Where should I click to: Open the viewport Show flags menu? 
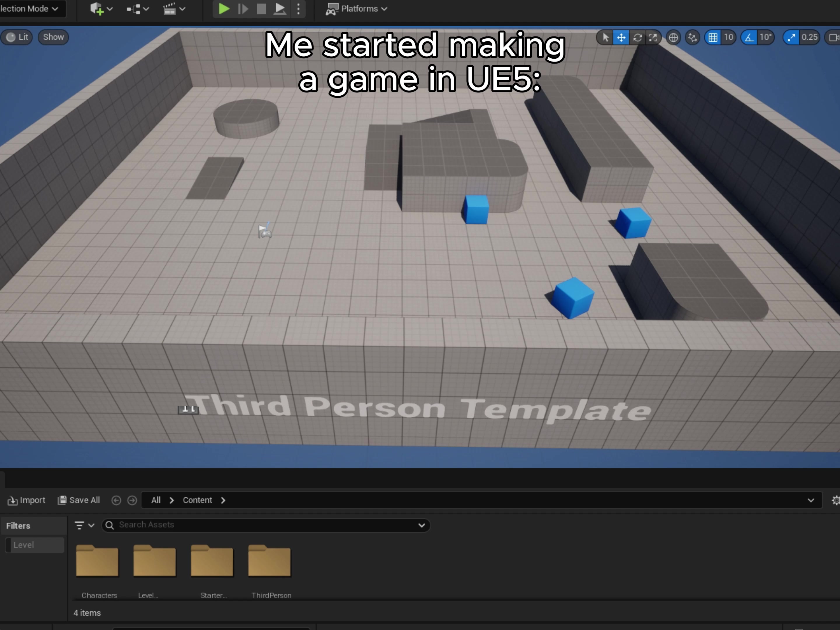pos(53,37)
